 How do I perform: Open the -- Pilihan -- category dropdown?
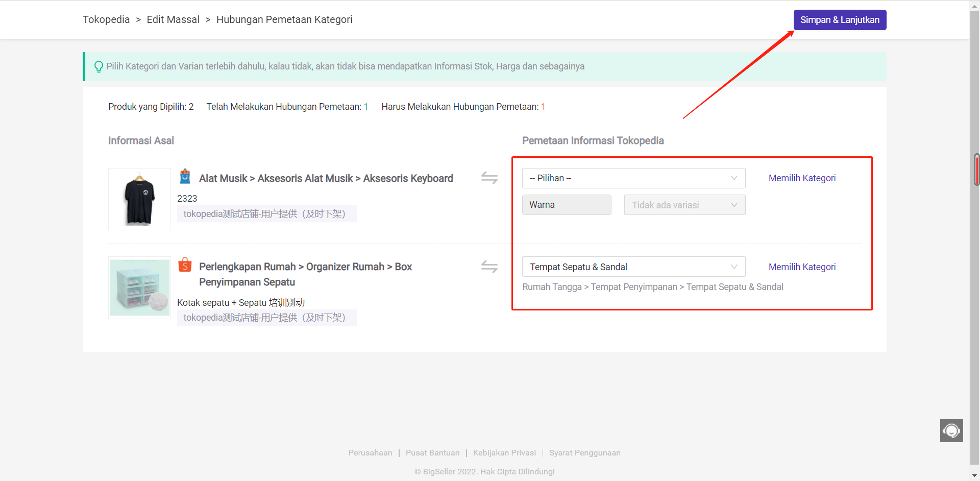633,178
